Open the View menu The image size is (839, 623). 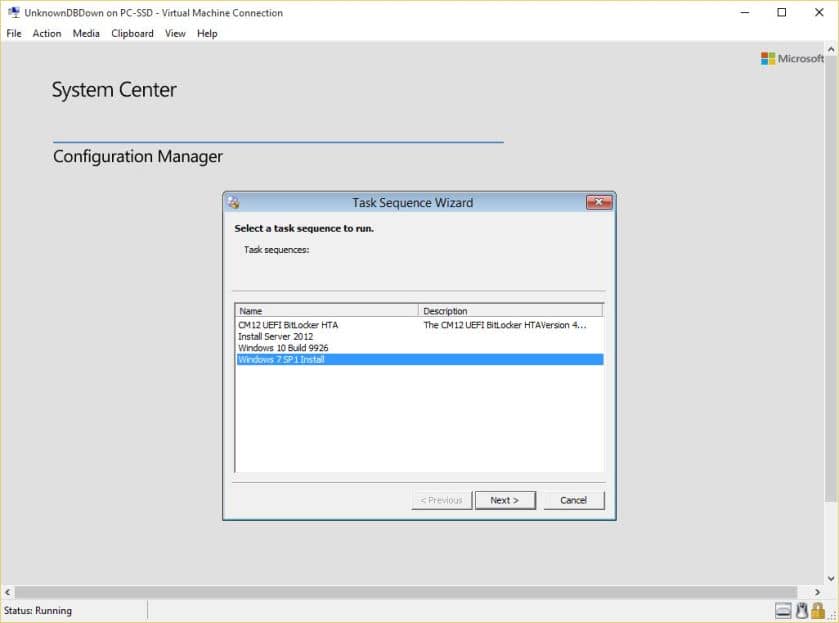(175, 33)
